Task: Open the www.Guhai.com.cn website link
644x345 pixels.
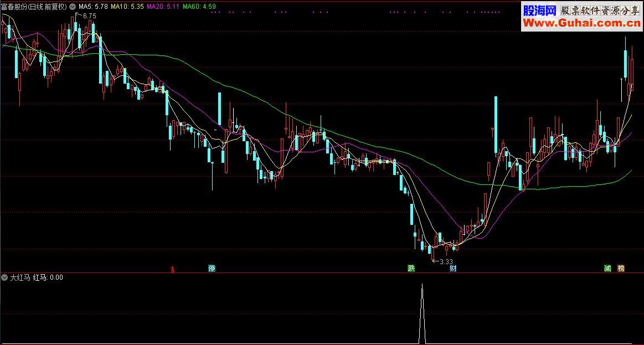Action: (582, 23)
